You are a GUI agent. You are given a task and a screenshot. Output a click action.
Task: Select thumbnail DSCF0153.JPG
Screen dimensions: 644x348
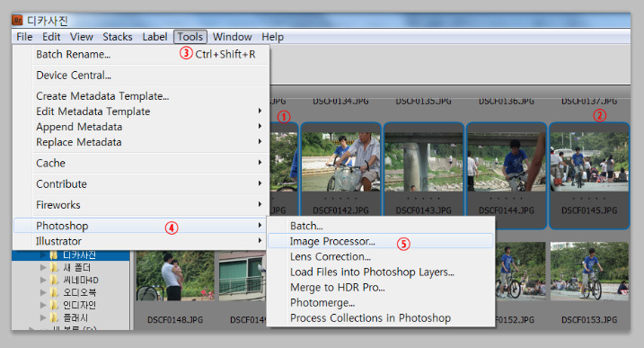click(x=589, y=272)
